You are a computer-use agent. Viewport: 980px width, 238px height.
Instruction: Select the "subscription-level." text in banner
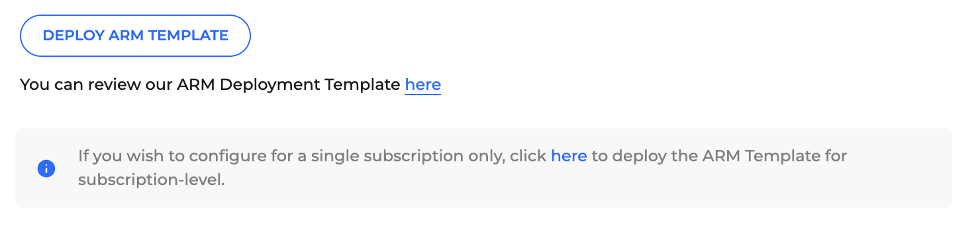[x=152, y=180]
